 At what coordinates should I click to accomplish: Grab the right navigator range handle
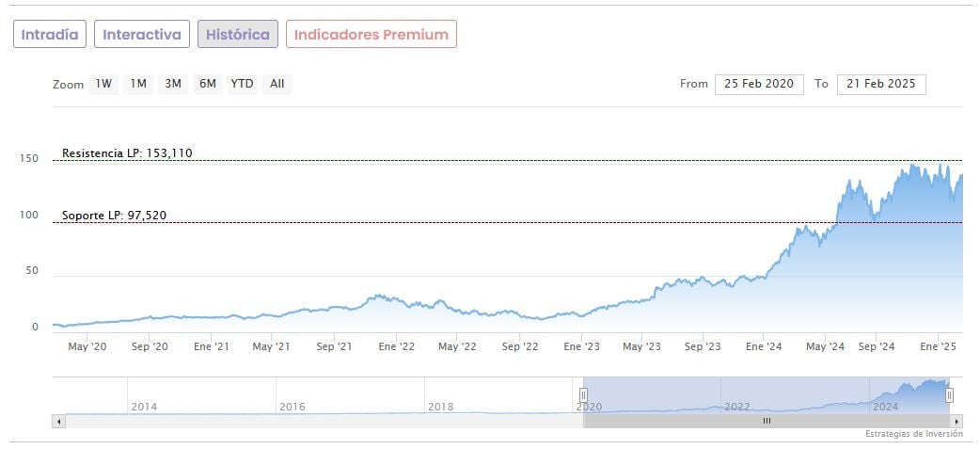click(x=949, y=395)
